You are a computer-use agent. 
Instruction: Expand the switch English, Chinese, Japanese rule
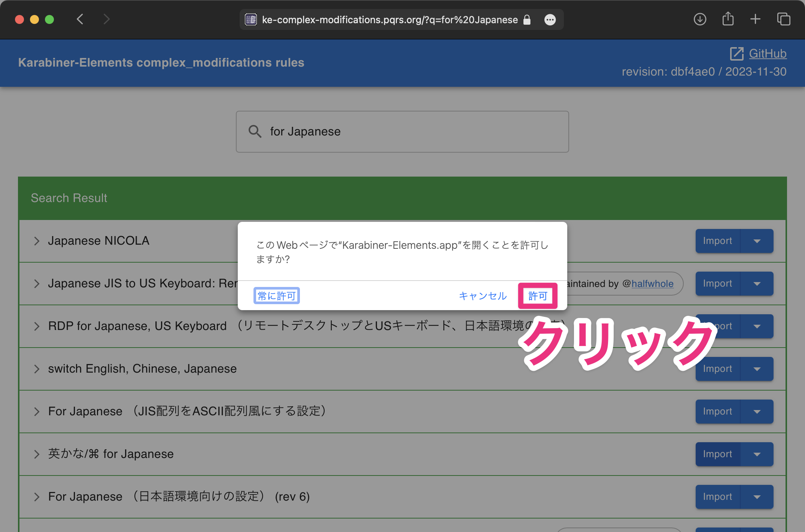point(36,369)
